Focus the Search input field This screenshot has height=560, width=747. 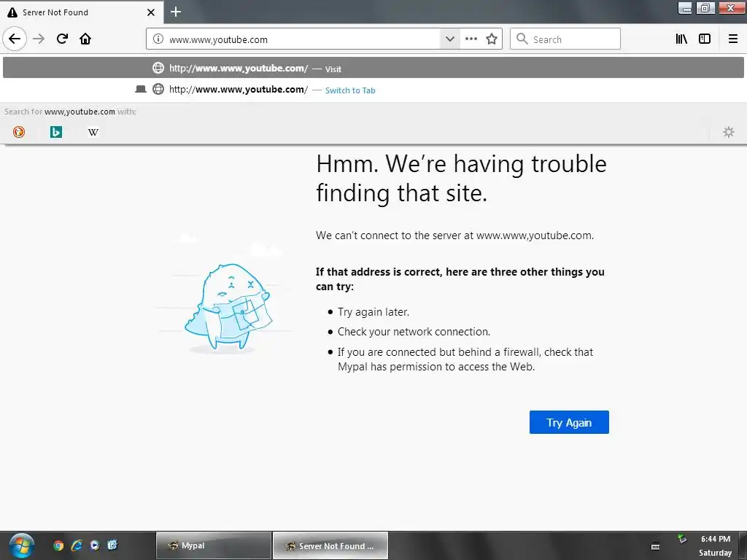565,39
